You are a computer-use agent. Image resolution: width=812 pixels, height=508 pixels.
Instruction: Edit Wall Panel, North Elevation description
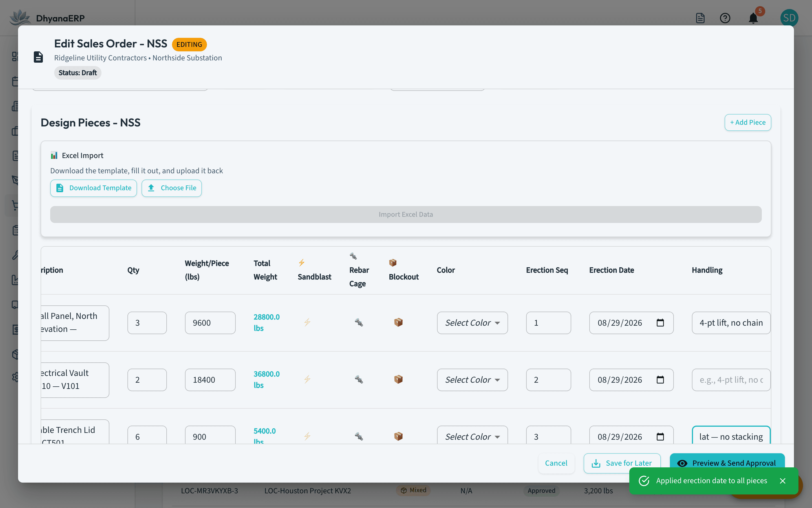[75, 323]
